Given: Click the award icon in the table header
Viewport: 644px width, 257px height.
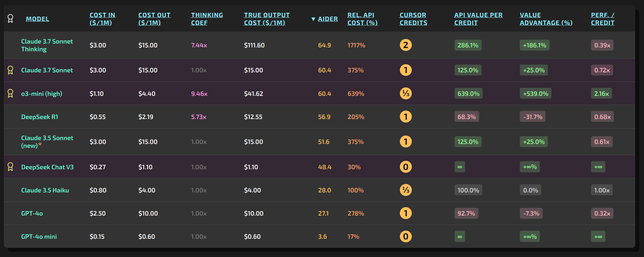Looking at the screenshot, I should coord(11,19).
